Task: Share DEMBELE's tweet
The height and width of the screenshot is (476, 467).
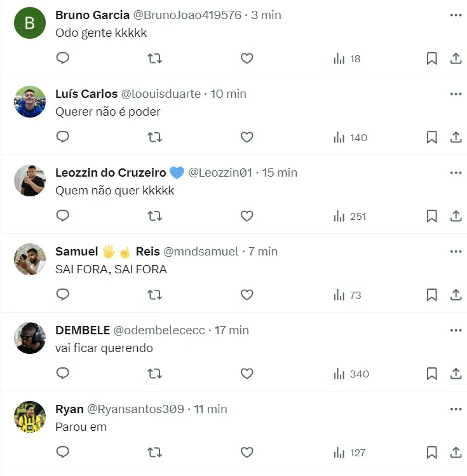Action: click(456, 374)
